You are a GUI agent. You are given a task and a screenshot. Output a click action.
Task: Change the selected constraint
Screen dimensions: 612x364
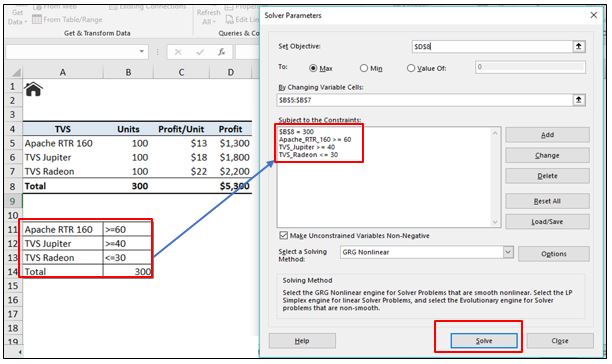pos(547,155)
